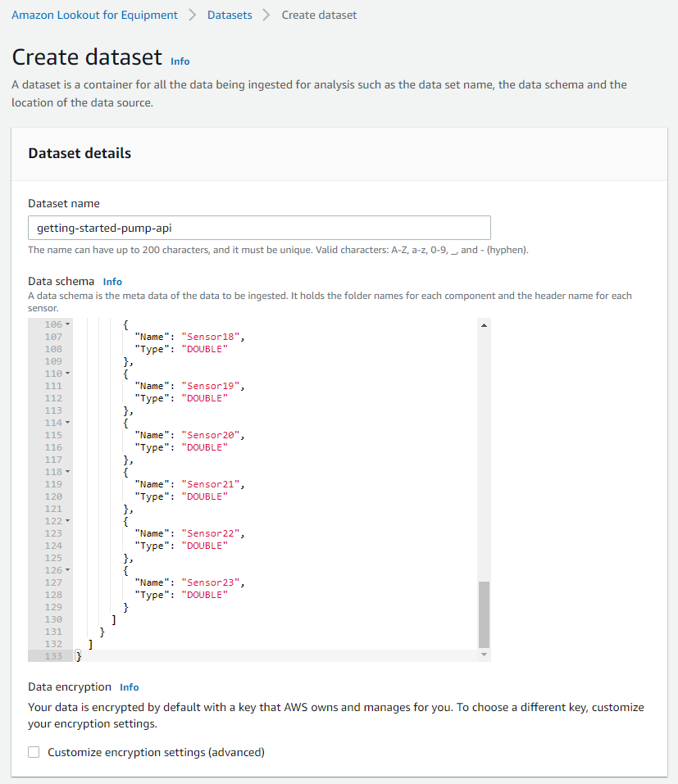Click line number 133 in the gutter
Image resolution: width=678 pixels, height=784 pixels.
53,656
